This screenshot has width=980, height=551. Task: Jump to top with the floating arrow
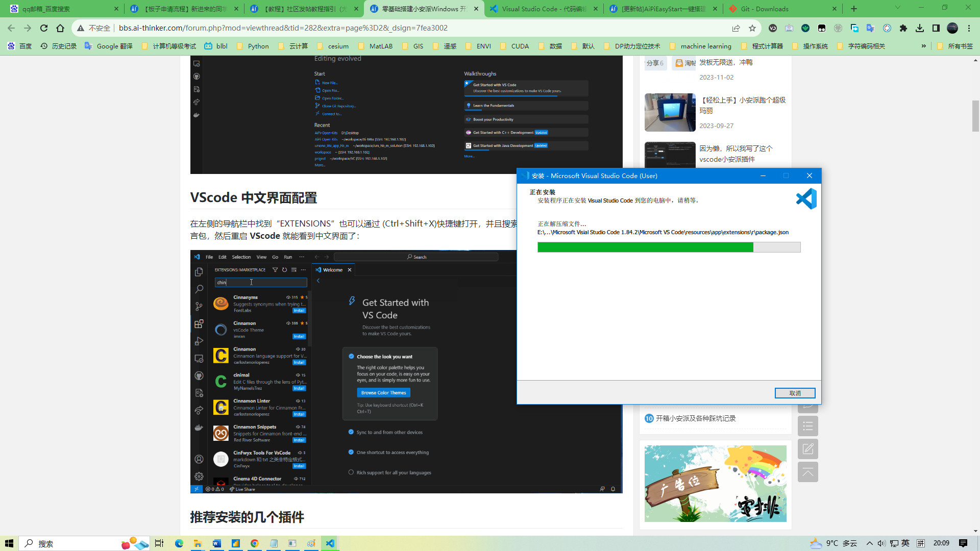point(808,472)
